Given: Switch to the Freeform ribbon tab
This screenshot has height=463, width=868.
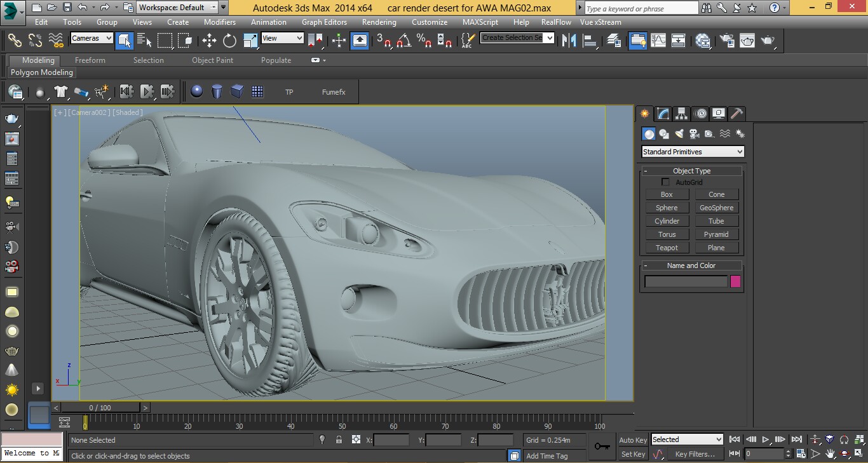Looking at the screenshot, I should pos(90,60).
